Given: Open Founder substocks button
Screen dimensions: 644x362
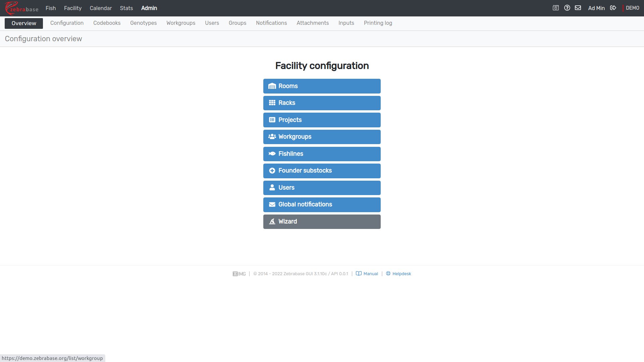Looking at the screenshot, I should pos(322,171).
